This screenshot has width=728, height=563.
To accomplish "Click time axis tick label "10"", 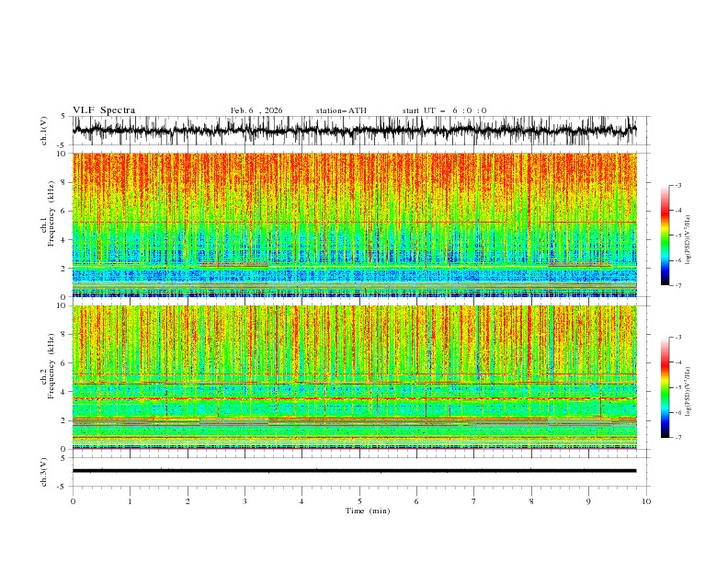I will pos(646,501).
